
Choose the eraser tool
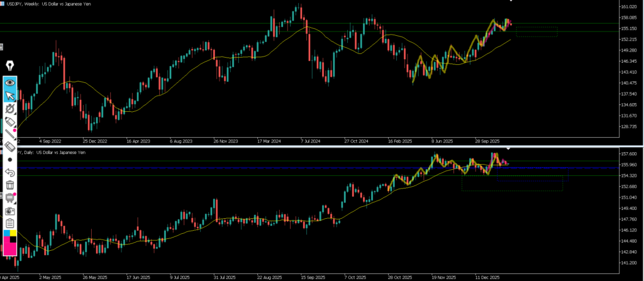[x=9, y=146]
